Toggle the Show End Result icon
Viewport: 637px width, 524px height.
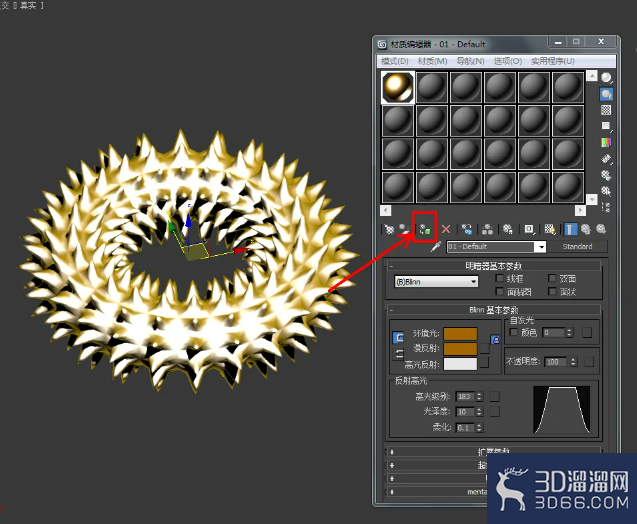tap(570, 230)
